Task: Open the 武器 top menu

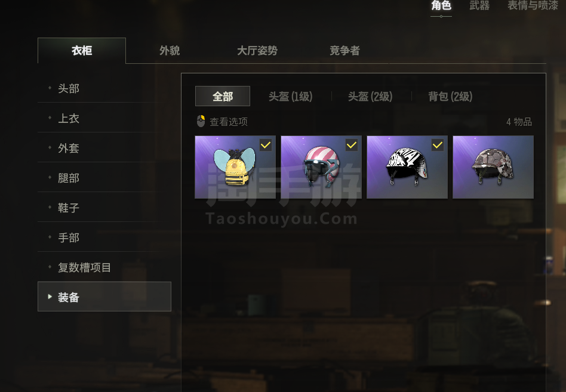Action: [x=479, y=5]
